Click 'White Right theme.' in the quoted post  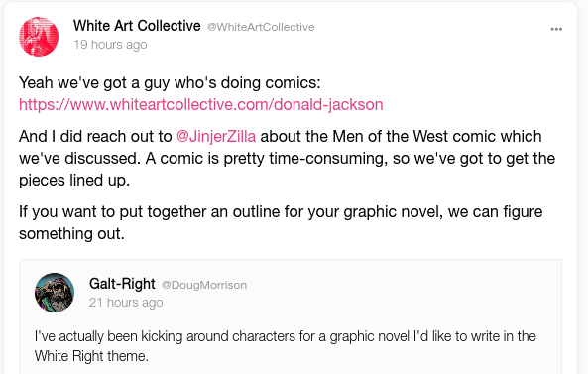tap(91, 356)
